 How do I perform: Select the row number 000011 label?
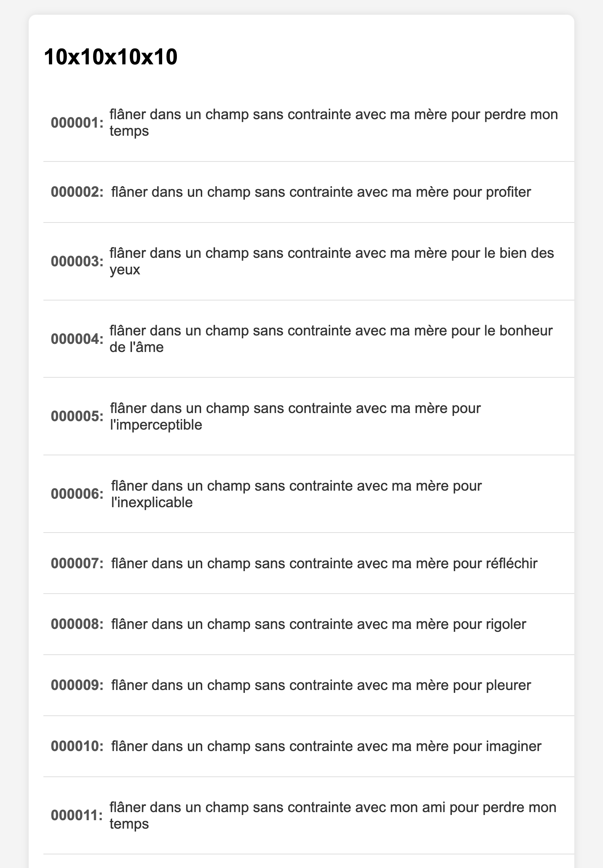pos(77,816)
